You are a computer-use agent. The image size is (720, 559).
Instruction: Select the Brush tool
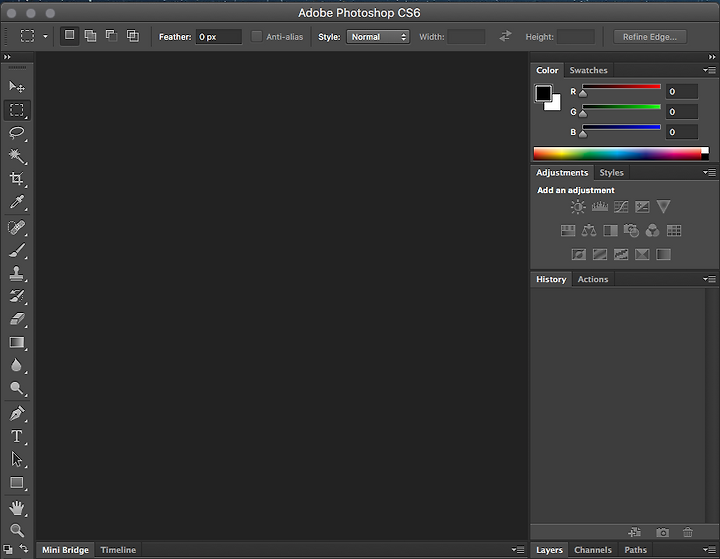click(17, 251)
